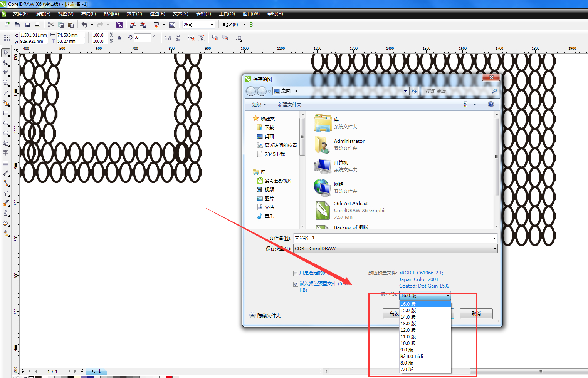Choose the Transparency glass tool
This screenshot has width=588, height=378.
click(6, 193)
